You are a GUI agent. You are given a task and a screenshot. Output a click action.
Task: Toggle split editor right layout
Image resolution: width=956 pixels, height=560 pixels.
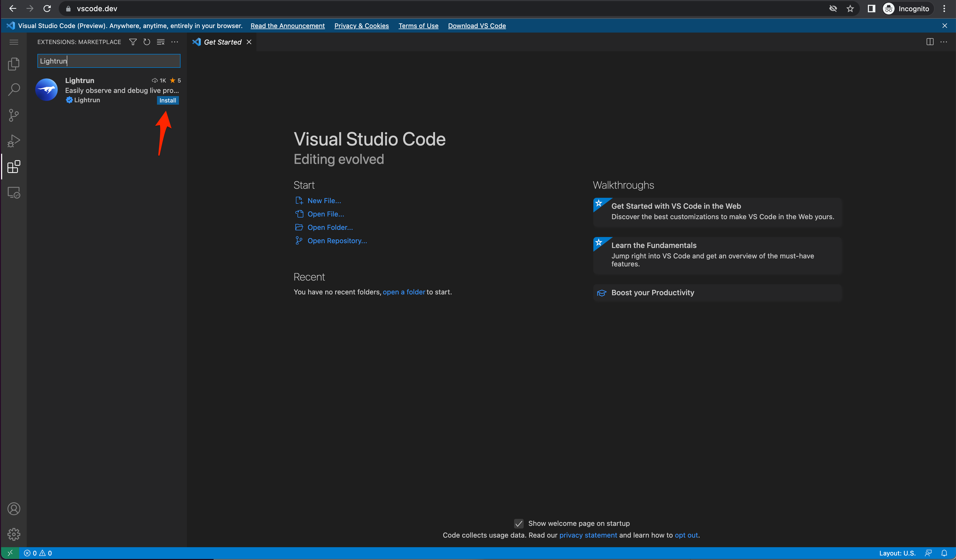[930, 42]
